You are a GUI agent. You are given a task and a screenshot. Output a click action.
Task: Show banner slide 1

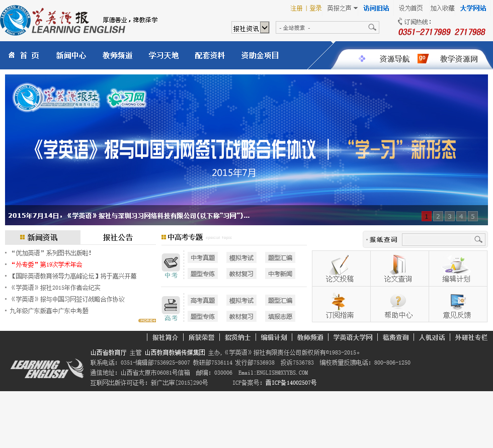pos(427,216)
